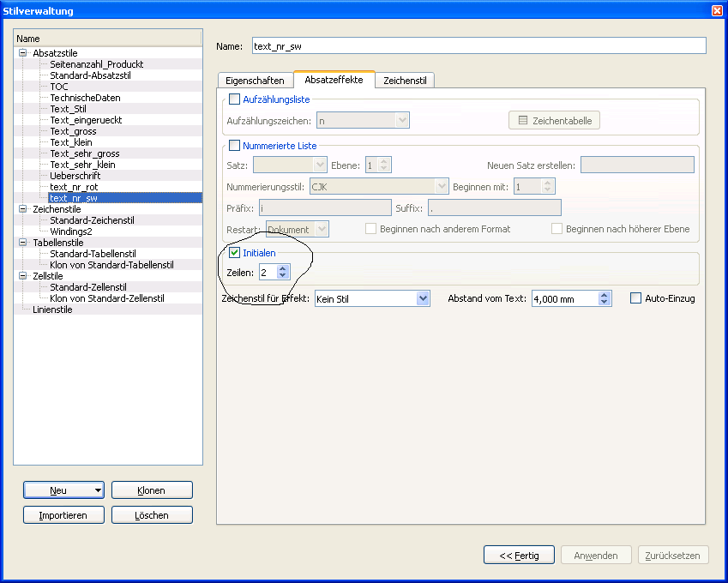Enable the Aufzählungsliste checkbox

pos(234,100)
